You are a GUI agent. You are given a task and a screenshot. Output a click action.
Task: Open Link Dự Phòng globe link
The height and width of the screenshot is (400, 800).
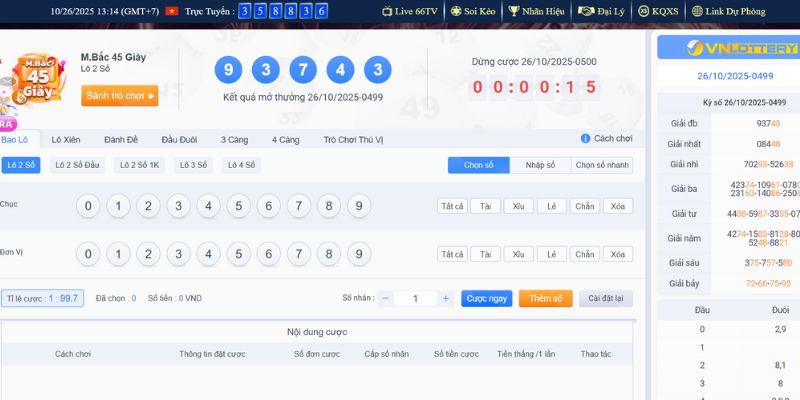coord(729,11)
